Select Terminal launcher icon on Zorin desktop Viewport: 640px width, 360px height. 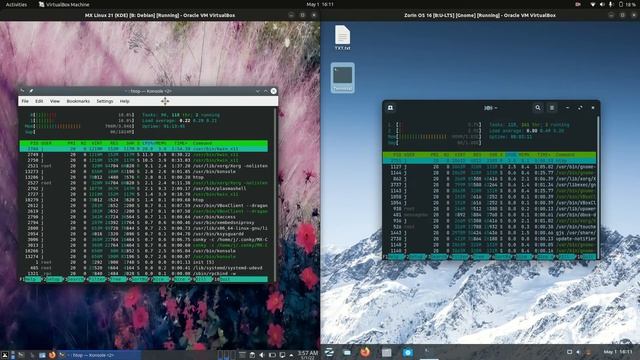pyautogui.click(x=342, y=78)
